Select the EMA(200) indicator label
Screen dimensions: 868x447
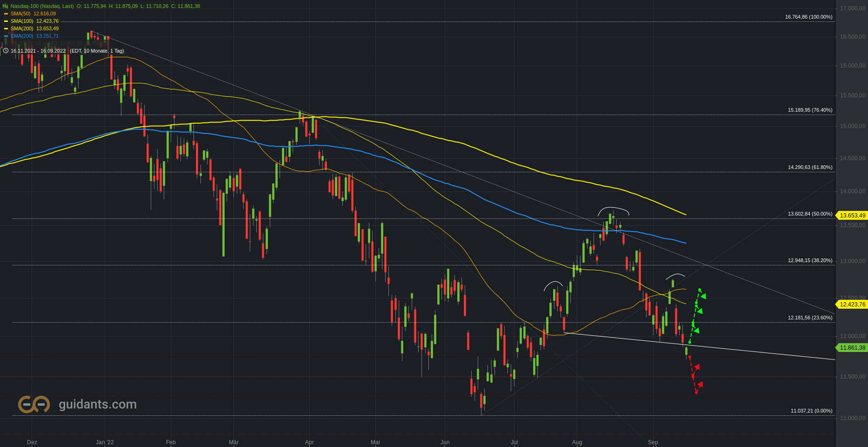coord(22,36)
